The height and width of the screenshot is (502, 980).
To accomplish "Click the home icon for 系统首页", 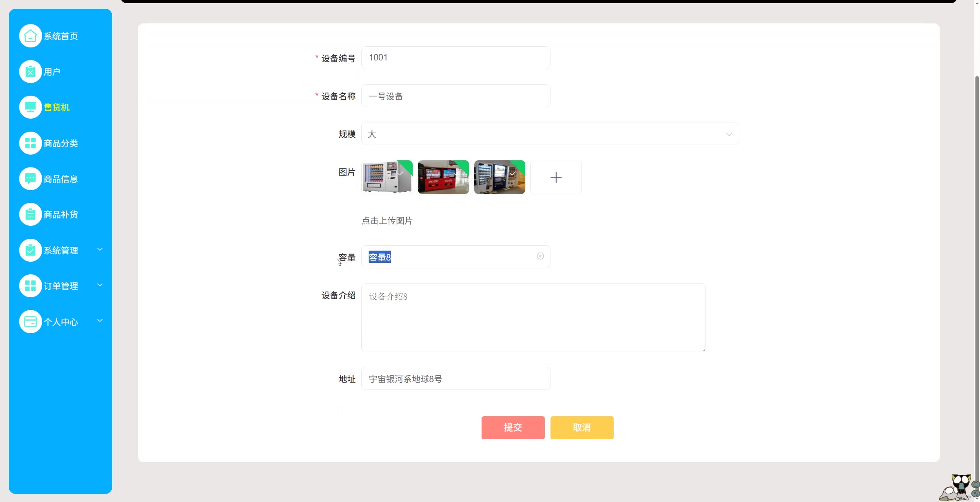I will point(30,36).
